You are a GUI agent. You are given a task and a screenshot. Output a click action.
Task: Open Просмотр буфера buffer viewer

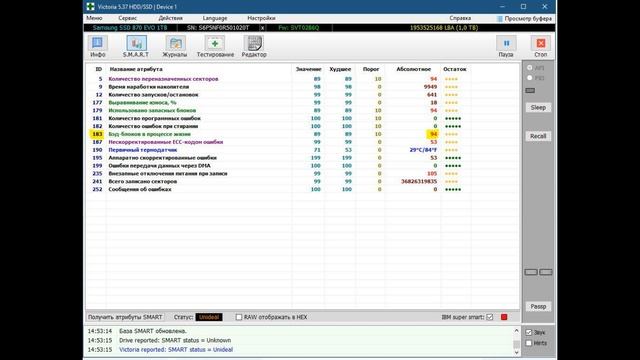coord(524,18)
